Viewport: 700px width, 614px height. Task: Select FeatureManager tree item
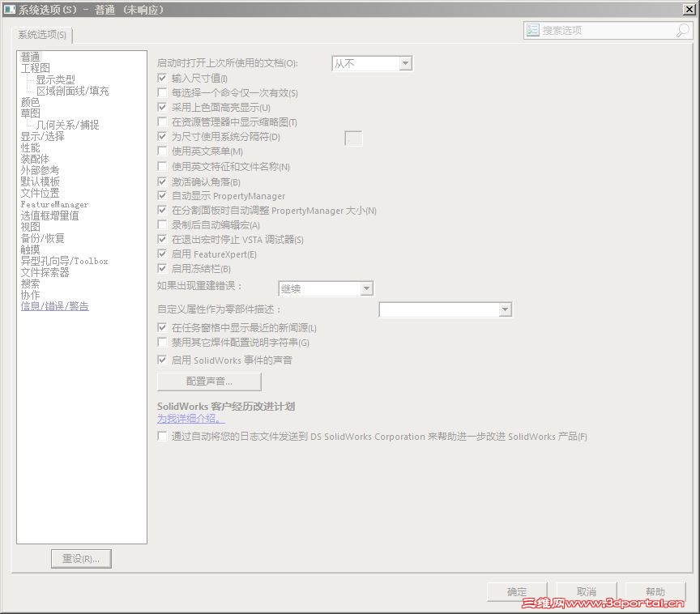54,204
